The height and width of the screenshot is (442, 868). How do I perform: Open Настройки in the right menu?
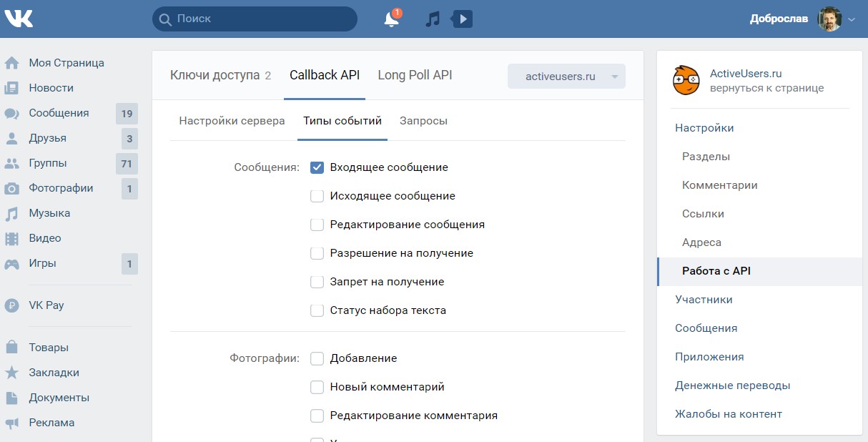coord(704,128)
